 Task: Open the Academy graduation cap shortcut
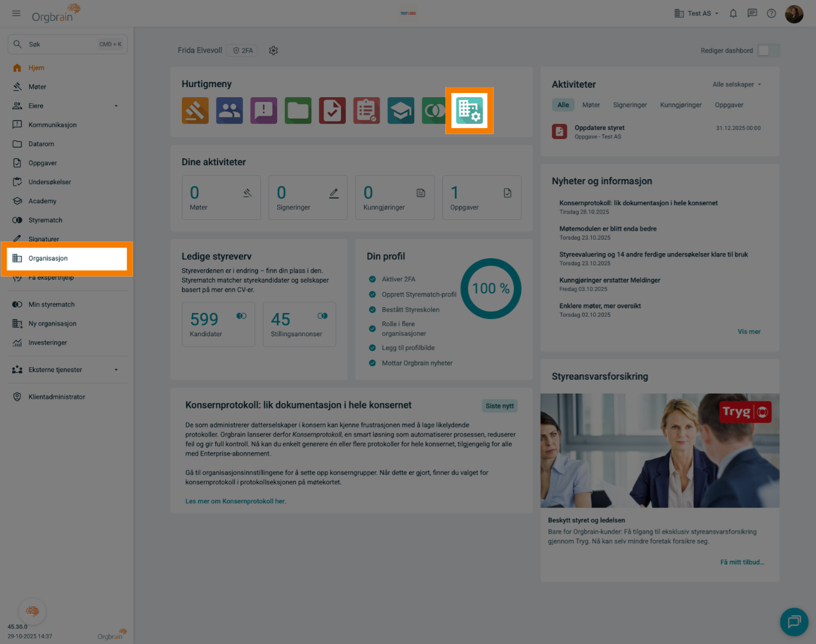pos(401,110)
